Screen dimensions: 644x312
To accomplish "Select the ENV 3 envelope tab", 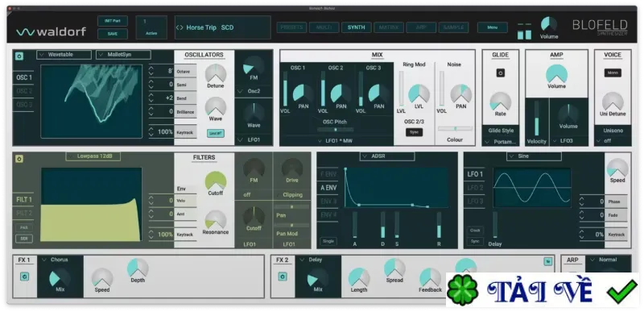I will (328, 202).
